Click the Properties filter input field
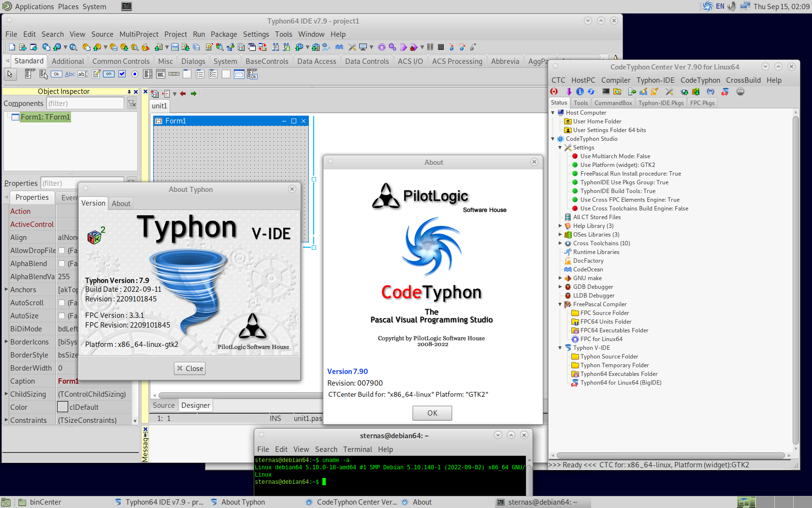The width and height of the screenshot is (812, 508). coord(82,183)
